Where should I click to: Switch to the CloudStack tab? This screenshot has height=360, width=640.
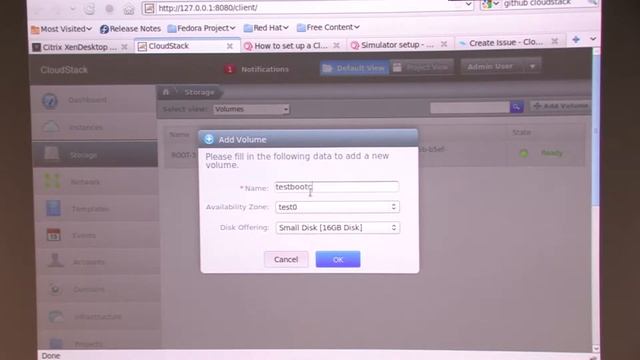click(x=187, y=46)
